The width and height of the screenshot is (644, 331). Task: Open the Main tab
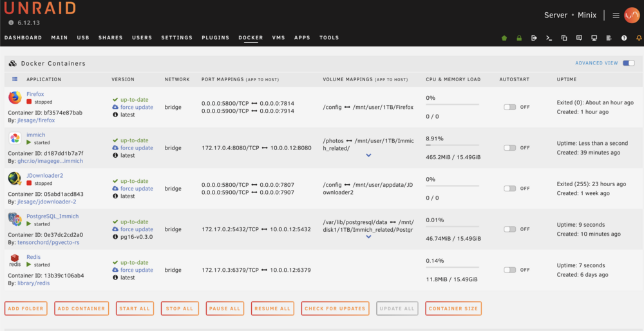(59, 37)
